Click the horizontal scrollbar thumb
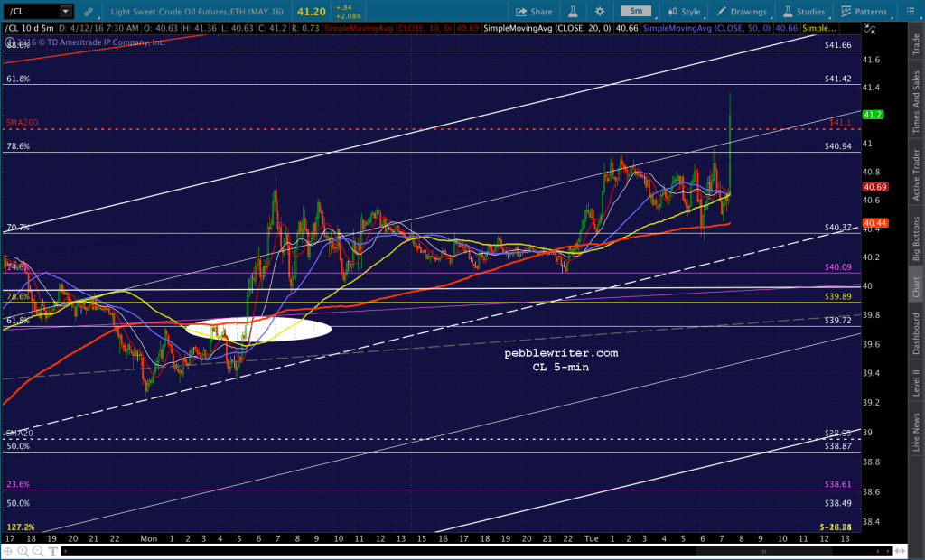The height and width of the screenshot is (560, 925). click(763, 551)
